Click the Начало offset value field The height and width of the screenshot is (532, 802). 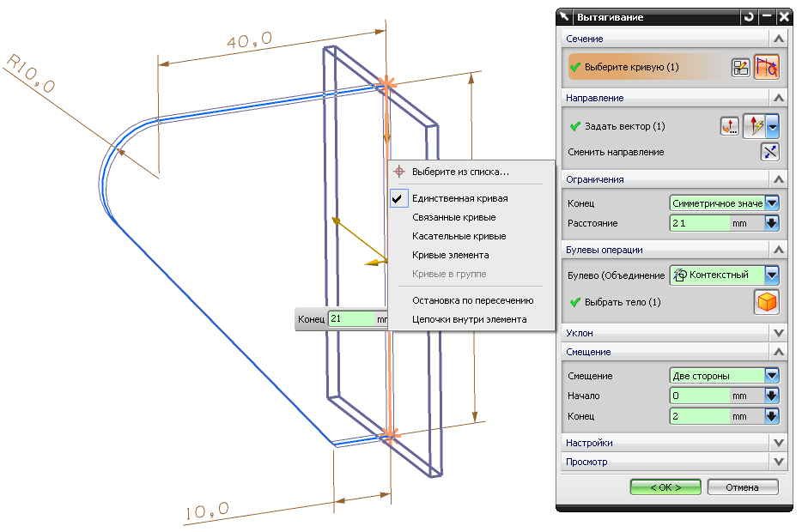point(700,396)
